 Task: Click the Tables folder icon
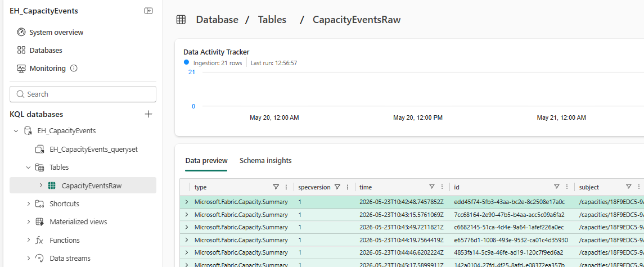click(39, 168)
